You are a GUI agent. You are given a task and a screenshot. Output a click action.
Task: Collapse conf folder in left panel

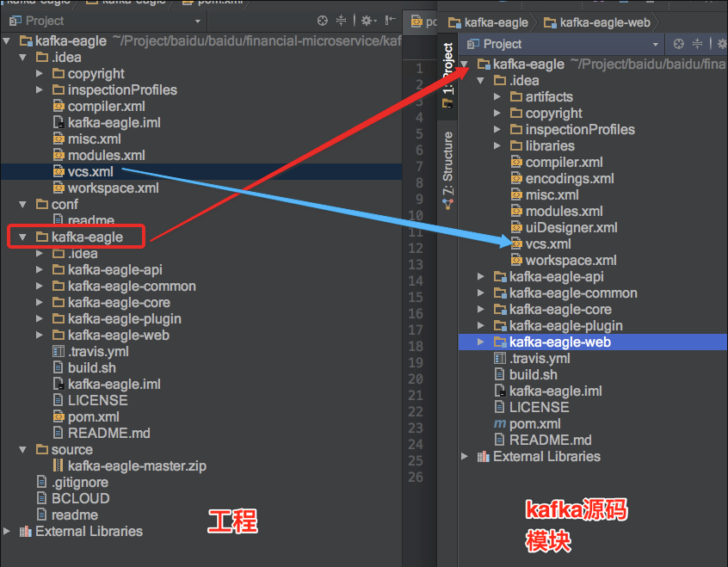(22, 204)
